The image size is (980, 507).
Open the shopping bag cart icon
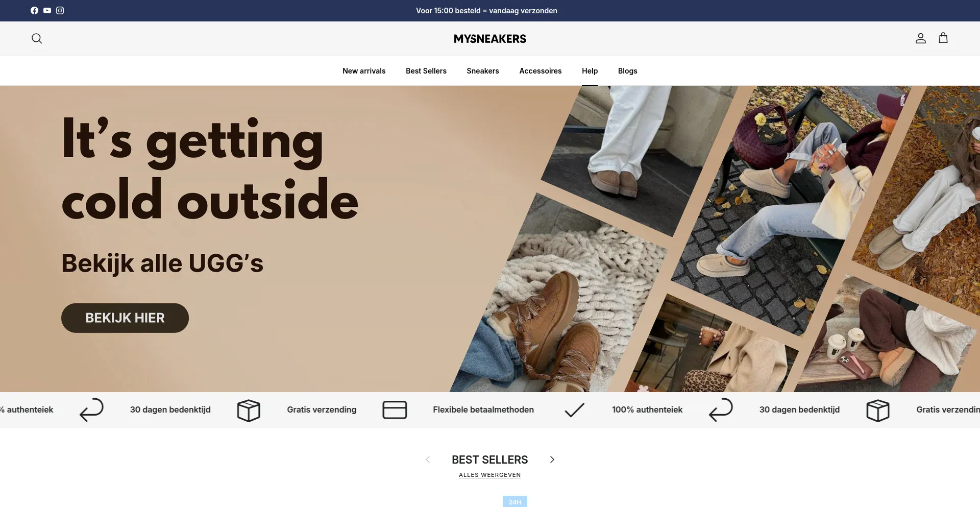pyautogui.click(x=943, y=38)
